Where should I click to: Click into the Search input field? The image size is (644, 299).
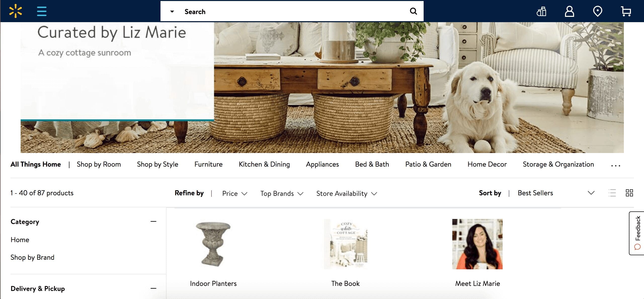tap(292, 11)
